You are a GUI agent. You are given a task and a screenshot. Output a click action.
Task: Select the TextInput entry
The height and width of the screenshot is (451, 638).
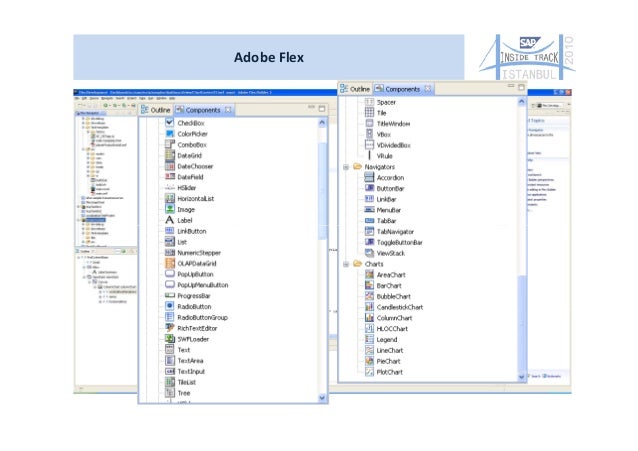[x=191, y=371]
